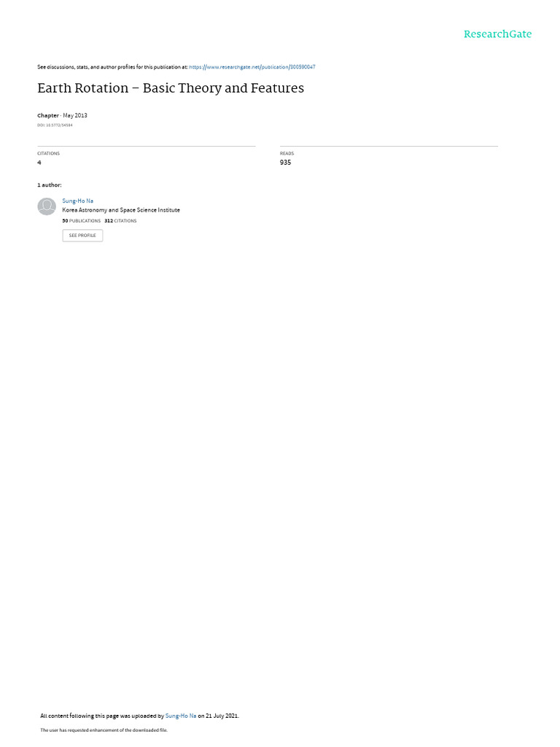560x747 pixels.
Task: Click the 50 PUBLICATIONS stat
Action: click(82, 221)
